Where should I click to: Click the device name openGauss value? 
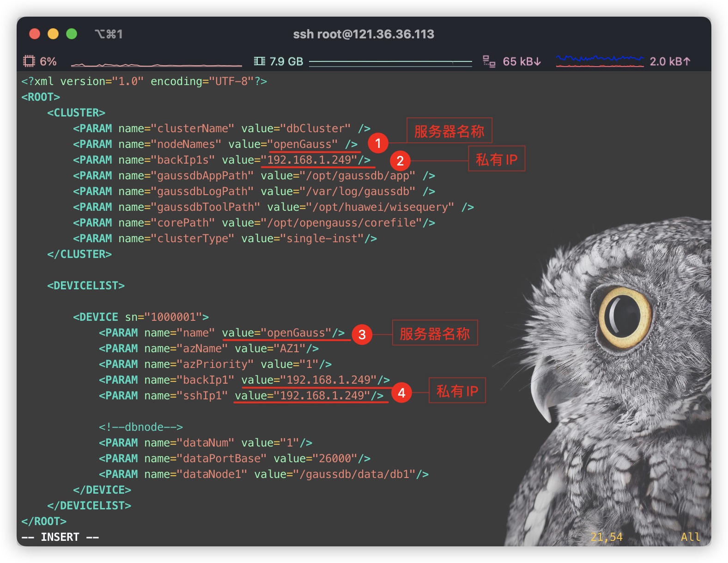point(296,333)
